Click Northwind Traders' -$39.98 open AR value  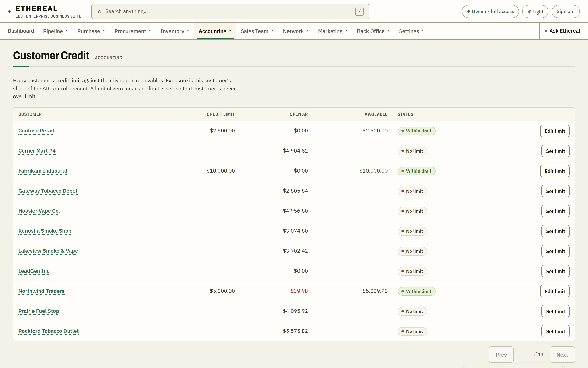coord(298,291)
